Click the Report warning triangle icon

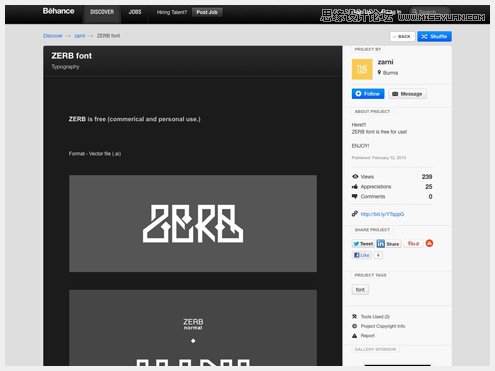[x=354, y=336]
